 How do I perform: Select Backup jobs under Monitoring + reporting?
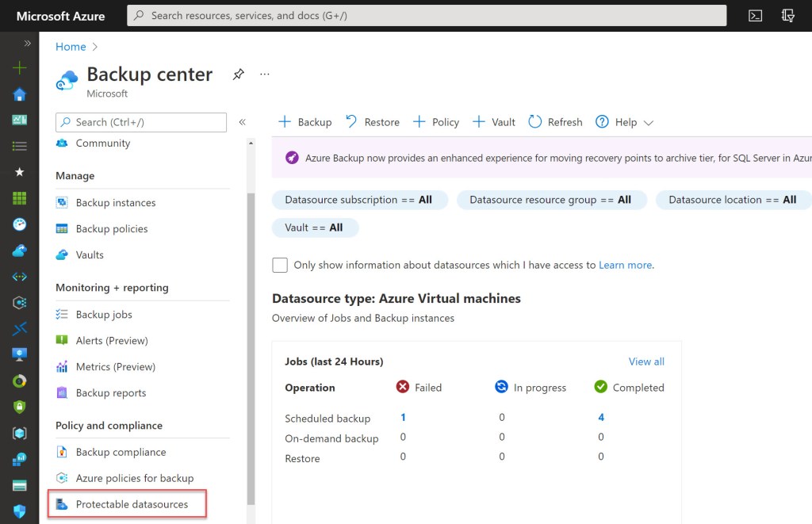coord(104,315)
